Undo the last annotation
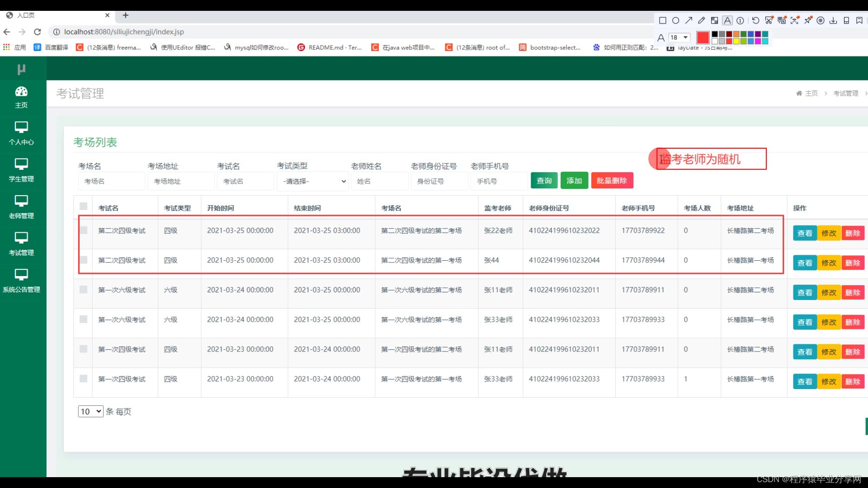Image resolution: width=868 pixels, height=488 pixels. (x=755, y=20)
